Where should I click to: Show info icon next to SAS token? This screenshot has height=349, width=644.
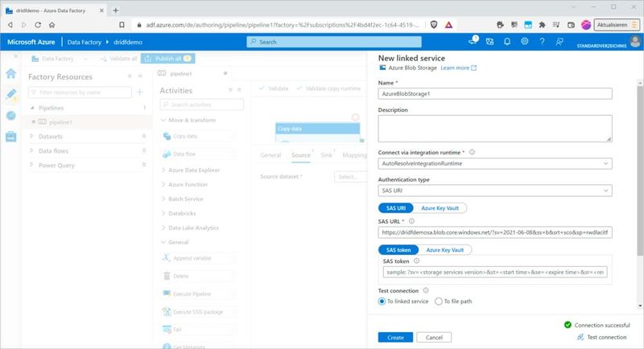click(x=416, y=261)
